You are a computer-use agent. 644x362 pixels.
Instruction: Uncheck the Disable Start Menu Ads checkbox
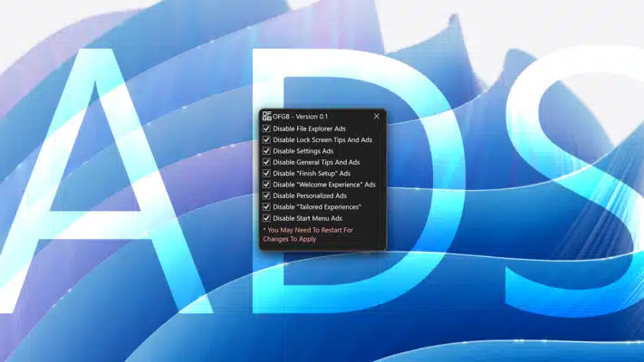click(266, 218)
